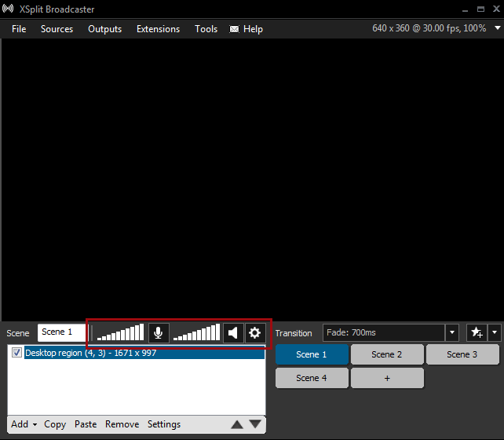Screen dimensions: 504x440
Task: Add a new scene with plus button
Action: point(387,378)
